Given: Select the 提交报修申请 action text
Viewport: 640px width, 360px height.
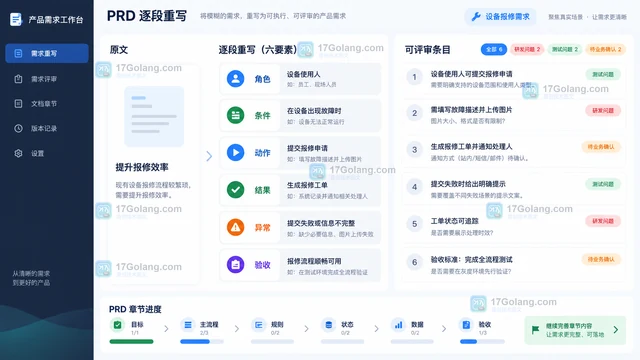Looking at the screenshot, I should pyautogui.click(x=307, y=148).
